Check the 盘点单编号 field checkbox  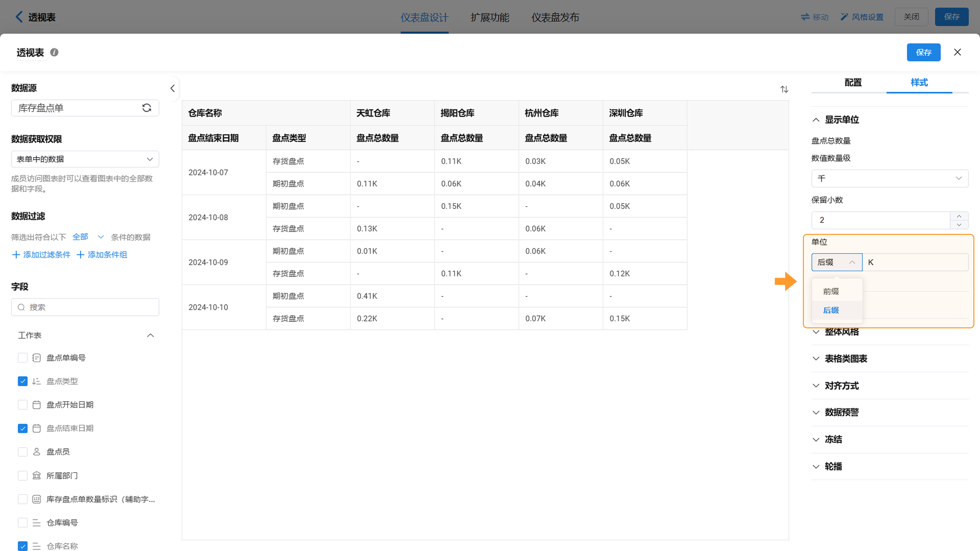click(x=22, y=358)
